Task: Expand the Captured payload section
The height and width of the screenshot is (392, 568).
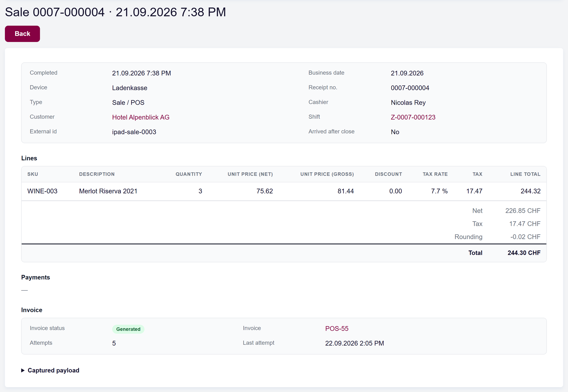Action: (50, 370)
